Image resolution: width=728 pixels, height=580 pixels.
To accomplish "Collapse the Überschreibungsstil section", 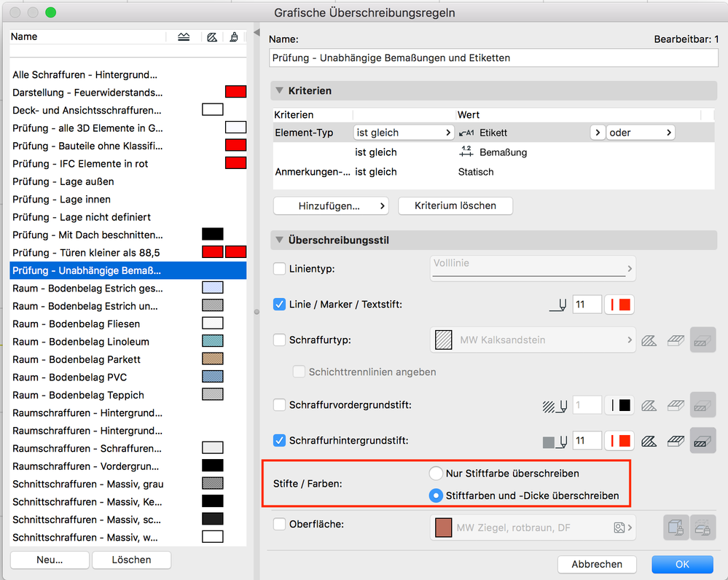I will coord(281,240).
